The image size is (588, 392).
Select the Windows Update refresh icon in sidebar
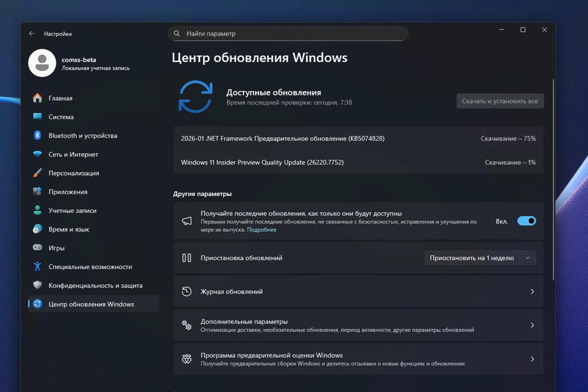click(38, 304)
